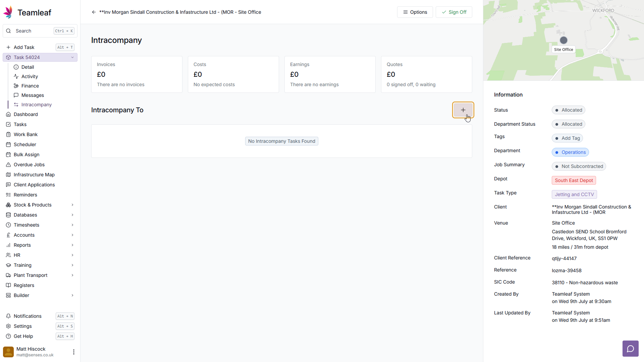Expand the Builder menu

pyautogui.click(x=72, y=295)
